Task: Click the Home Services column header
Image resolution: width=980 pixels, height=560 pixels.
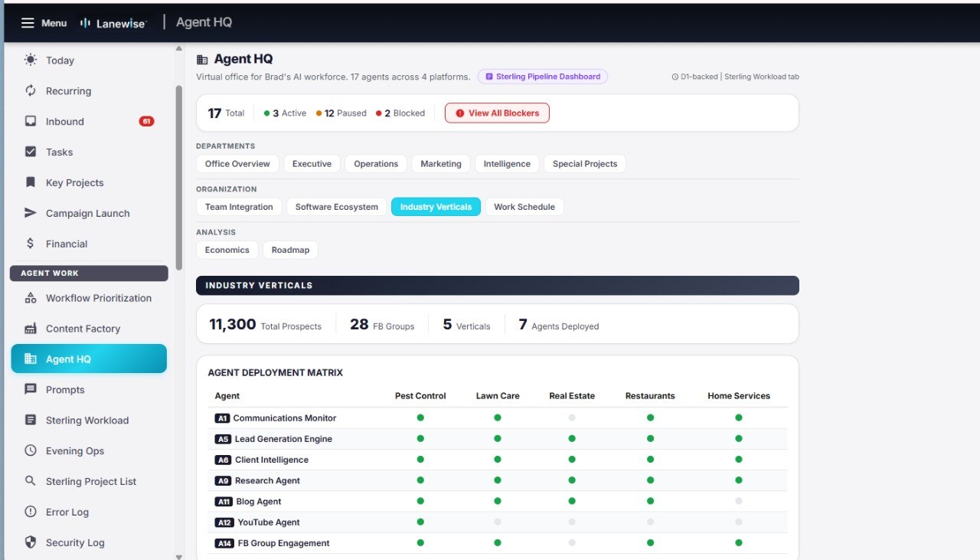Action: pos(739,396)
